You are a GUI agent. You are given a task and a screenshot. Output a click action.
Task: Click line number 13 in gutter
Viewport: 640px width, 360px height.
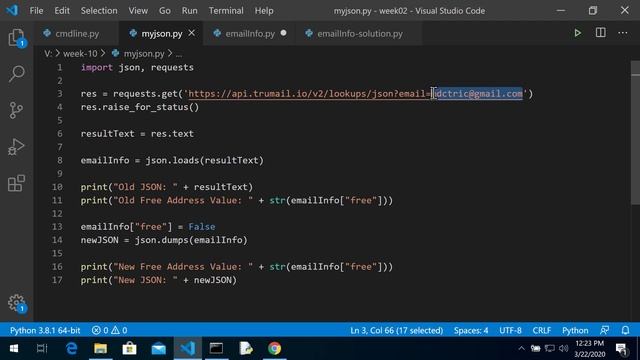(57, 227)
